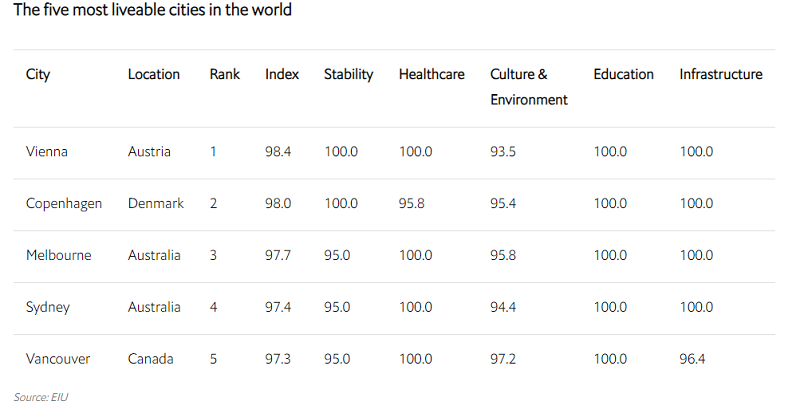Click the Vancouver city cell
This screenshot has width=800, height=417.
tap(59, 359)
